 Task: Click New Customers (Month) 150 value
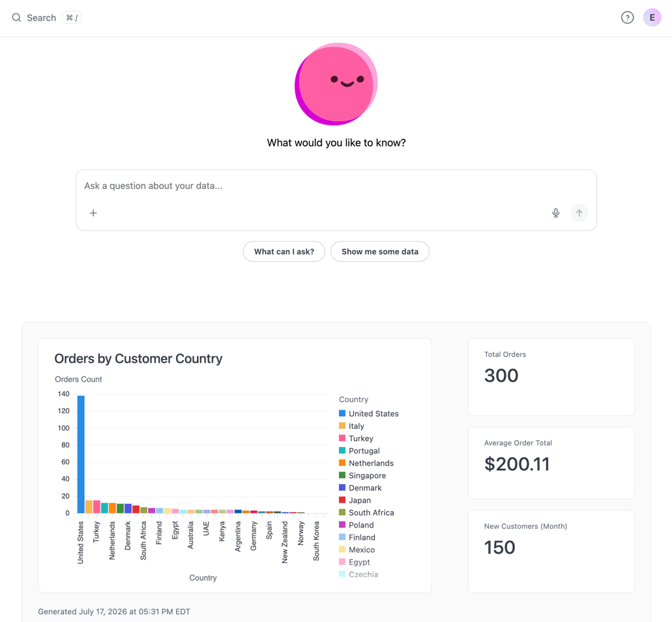500,548
